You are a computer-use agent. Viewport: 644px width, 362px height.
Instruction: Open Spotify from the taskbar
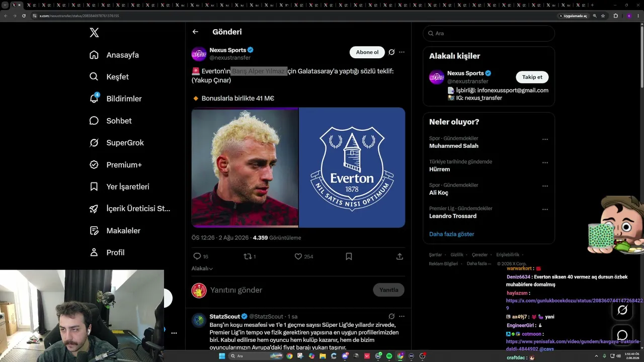coord(389,356)
